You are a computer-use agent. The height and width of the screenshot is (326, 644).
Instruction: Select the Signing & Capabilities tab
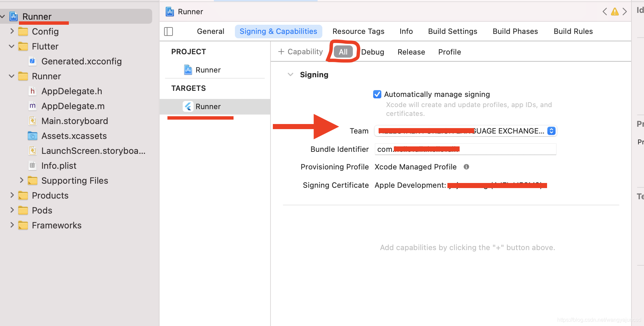point(278,32)
